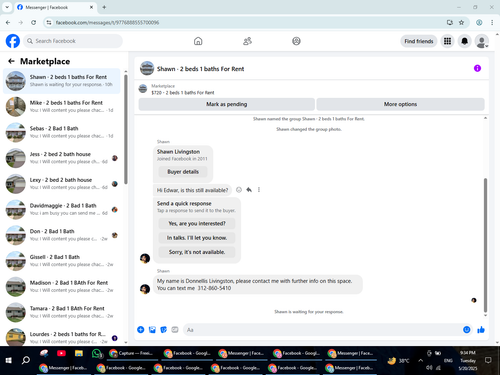
Task: Click the chat header listing thumbnail
Action: [x=147, y=68]
